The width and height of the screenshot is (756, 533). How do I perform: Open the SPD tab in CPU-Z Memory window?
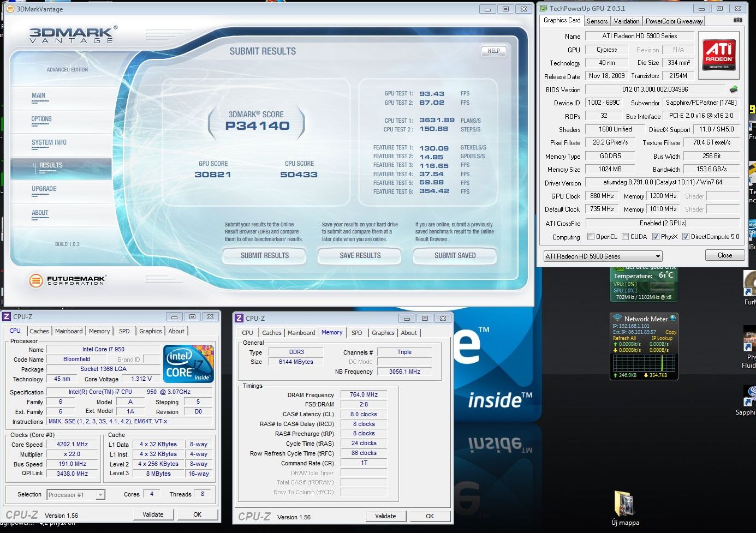[x=357, y=333]
